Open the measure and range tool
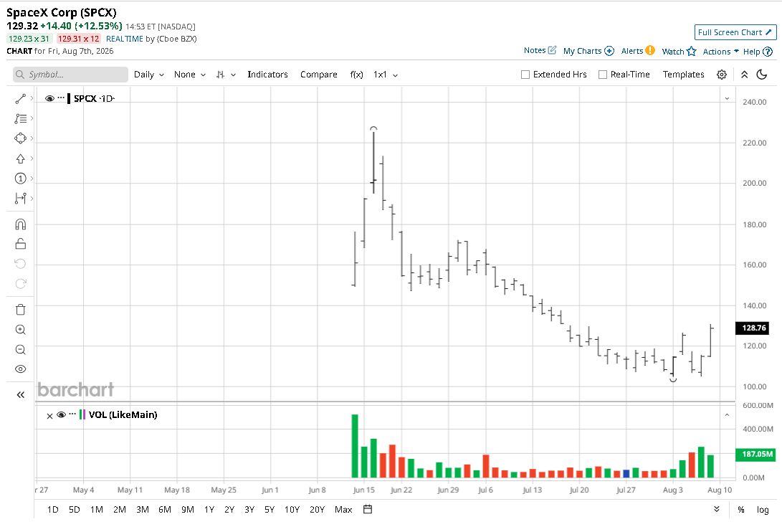 coord(21,198)
